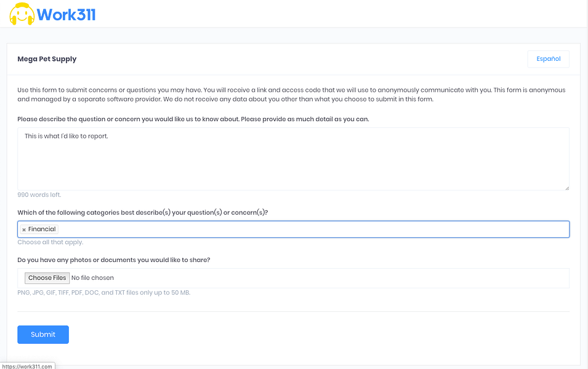Click the 'Choose all that apply.' hint

point(50,242)
